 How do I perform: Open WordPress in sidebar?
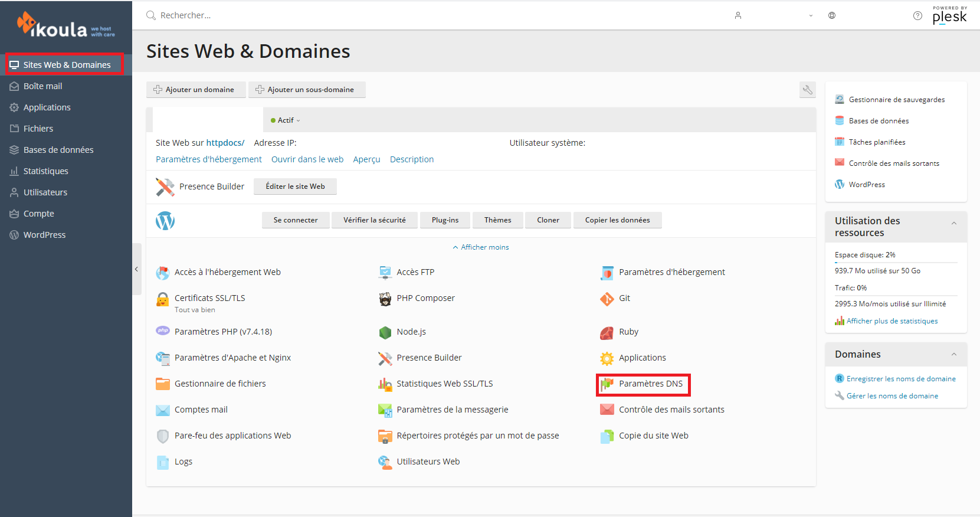tap(66, 235)
